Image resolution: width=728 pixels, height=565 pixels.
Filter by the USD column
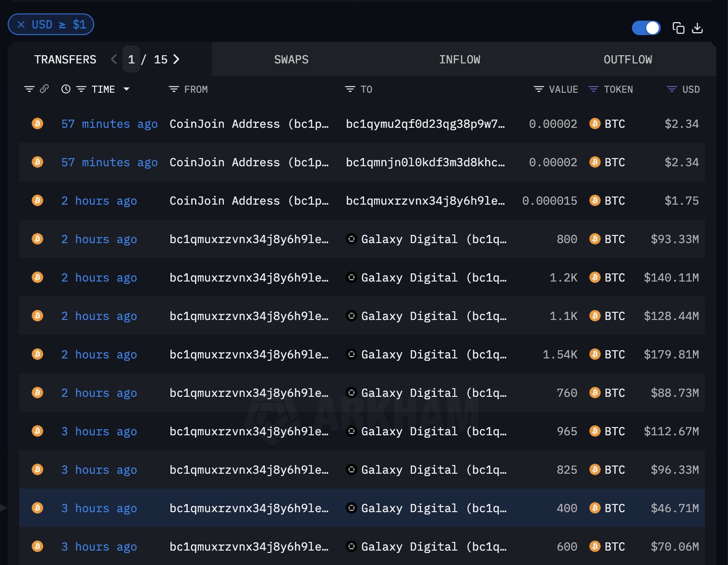pyautogui.click(x=672, y=89)
